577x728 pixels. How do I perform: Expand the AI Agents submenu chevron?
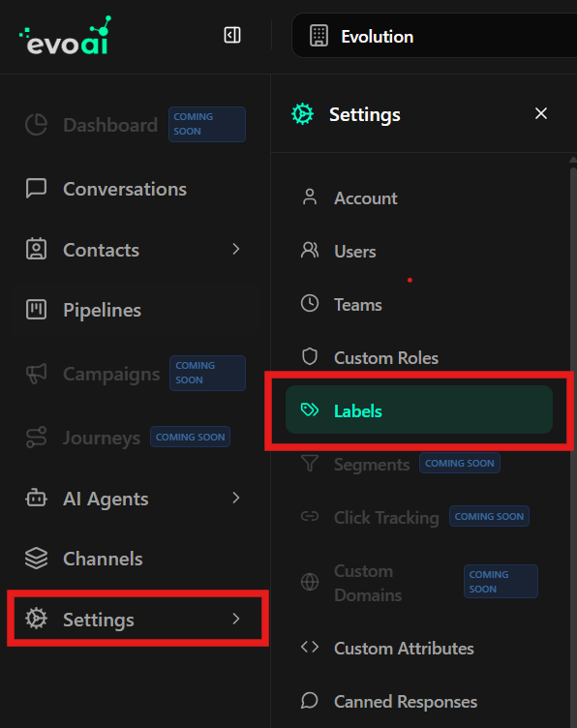[x=236, y=499]
